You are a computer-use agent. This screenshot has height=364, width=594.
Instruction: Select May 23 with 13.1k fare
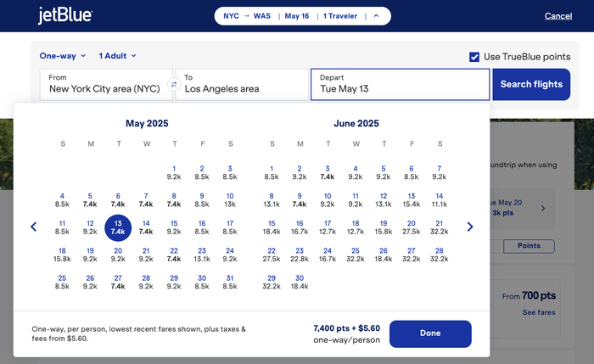click(x=202, y=255)
